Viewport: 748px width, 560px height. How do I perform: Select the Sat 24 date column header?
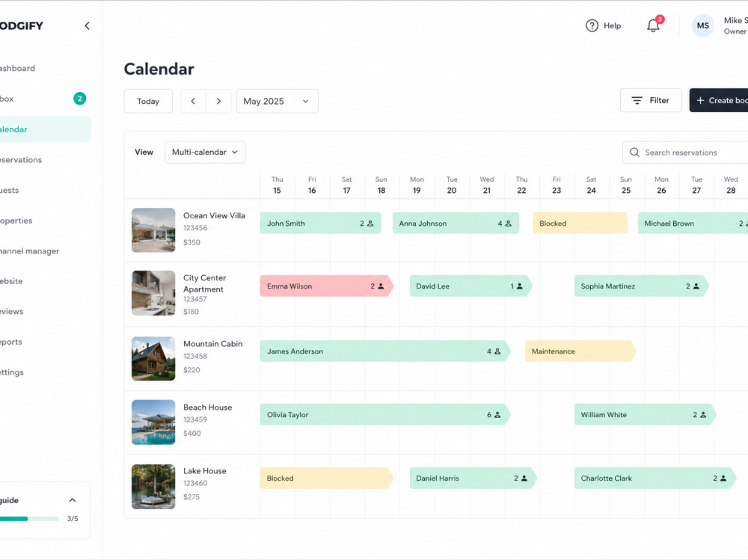tap(591, 185)
